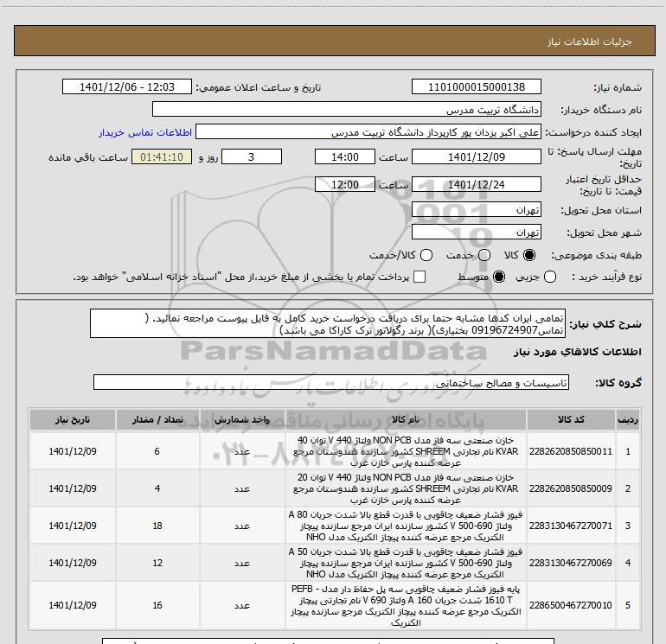Click the goods group field تاسیسات و مصالح ساختمانی
666x644 pixels.
[x=331, y=382]
